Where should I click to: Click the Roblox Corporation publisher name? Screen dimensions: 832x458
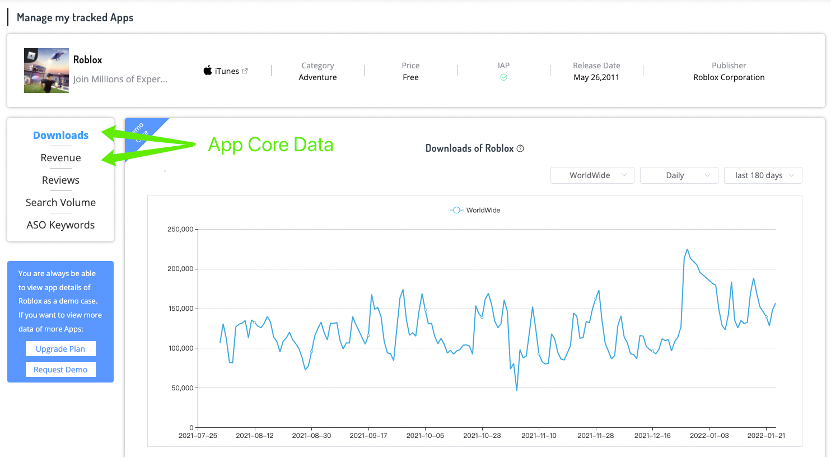(x=728, y=77)
